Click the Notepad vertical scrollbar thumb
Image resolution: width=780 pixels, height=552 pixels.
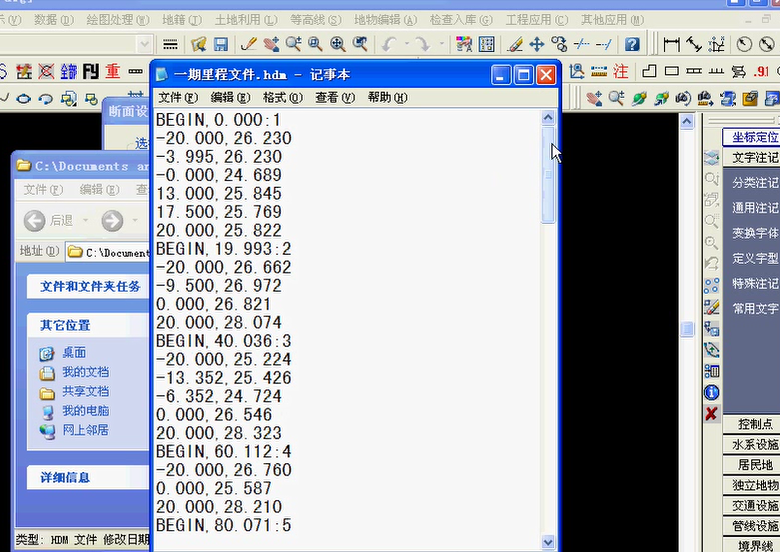click(x=548, y=175)
